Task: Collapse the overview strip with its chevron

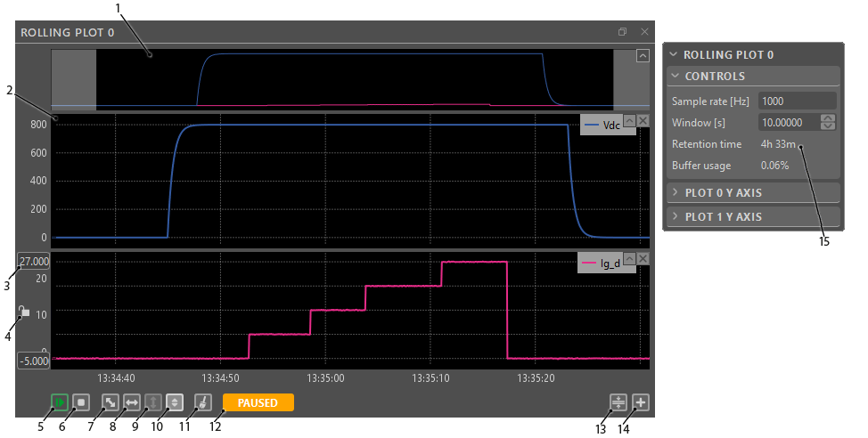Action: [643, 56]
